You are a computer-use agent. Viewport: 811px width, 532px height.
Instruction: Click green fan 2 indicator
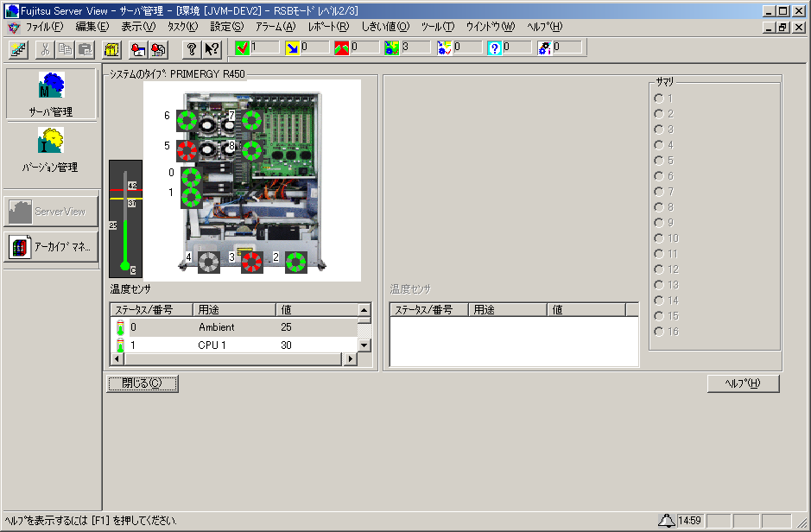tap(296, 263)
